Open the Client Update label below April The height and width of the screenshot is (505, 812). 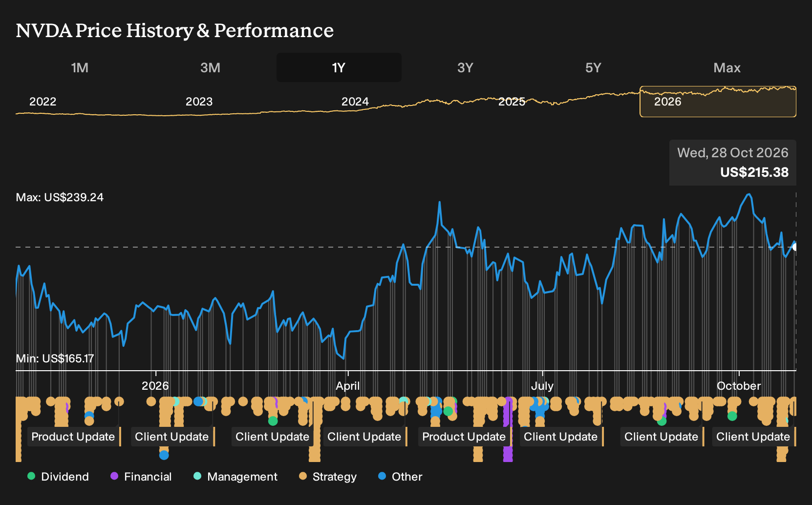[x=364, y=437]
